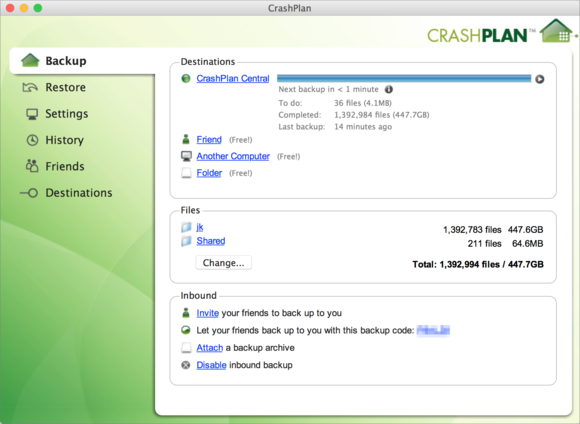The width and height of the screenshot is (580, 424).
Task: Click the Shared folder icon
Action: (x=186, y=241)
